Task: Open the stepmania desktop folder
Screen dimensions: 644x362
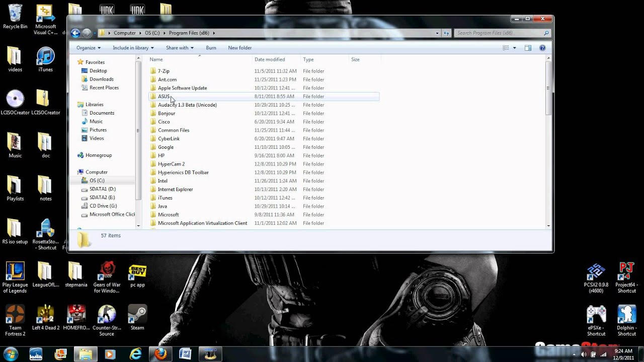Action: [x=76, y=275]
